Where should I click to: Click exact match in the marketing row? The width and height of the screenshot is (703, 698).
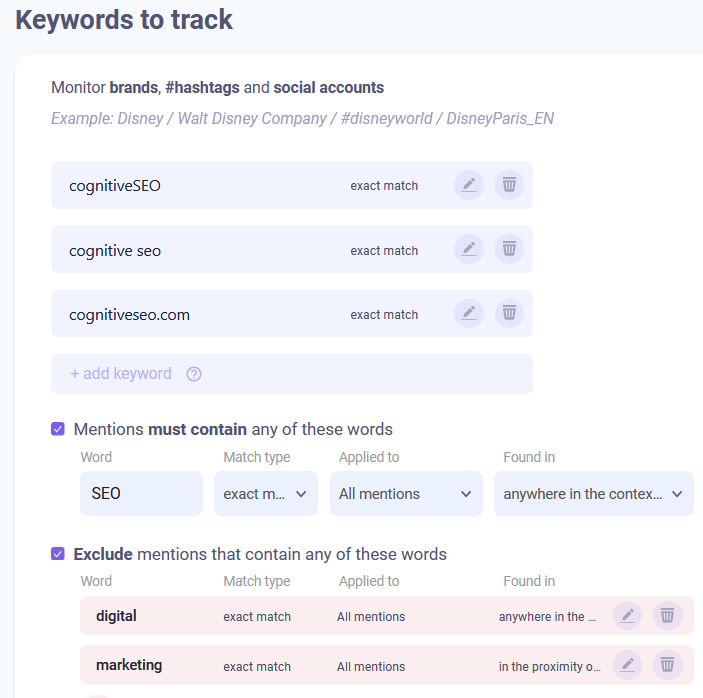[x=257, y=667]
